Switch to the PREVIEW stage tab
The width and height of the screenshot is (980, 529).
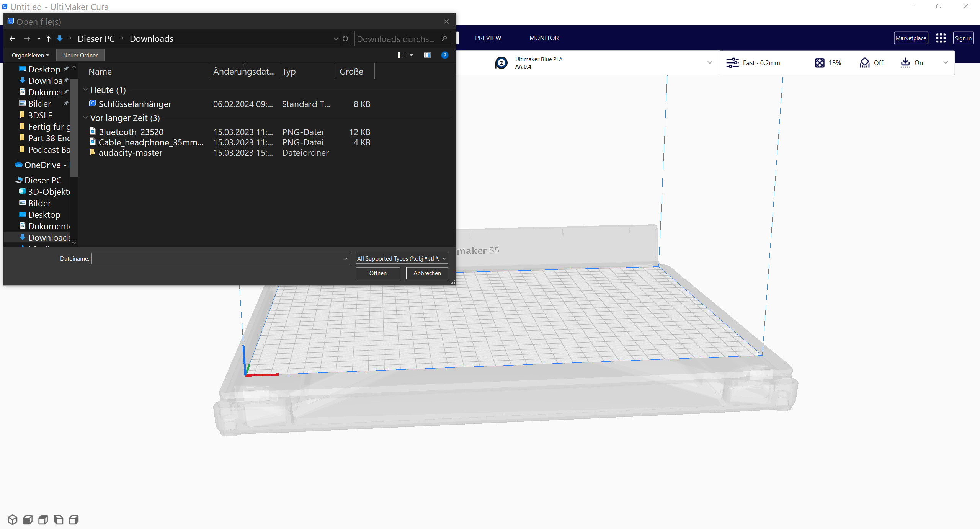click(488, 38)
